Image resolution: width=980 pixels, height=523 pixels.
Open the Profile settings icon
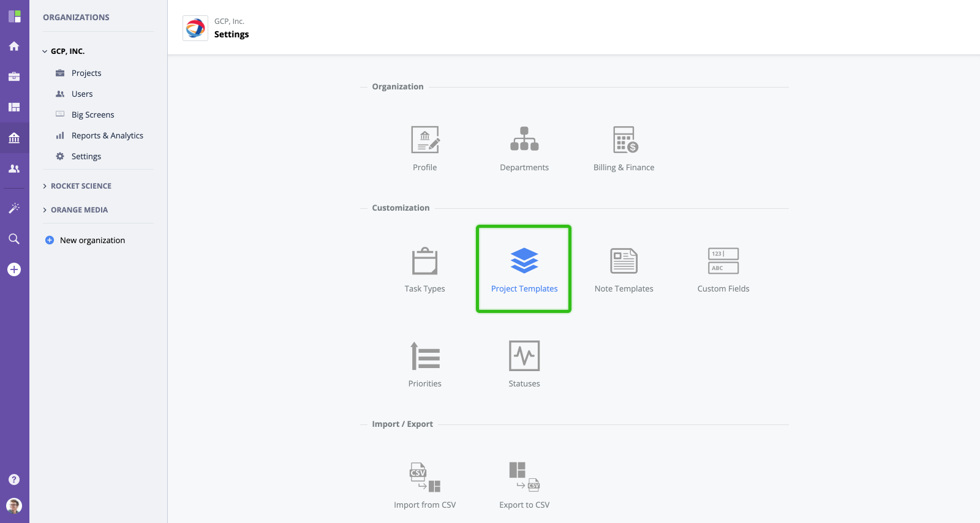(425, 140)
